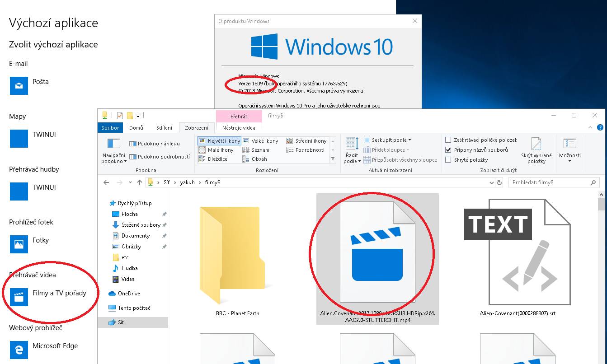
Task: Toggle the Navigační podokno pane button
Action: 113,151
